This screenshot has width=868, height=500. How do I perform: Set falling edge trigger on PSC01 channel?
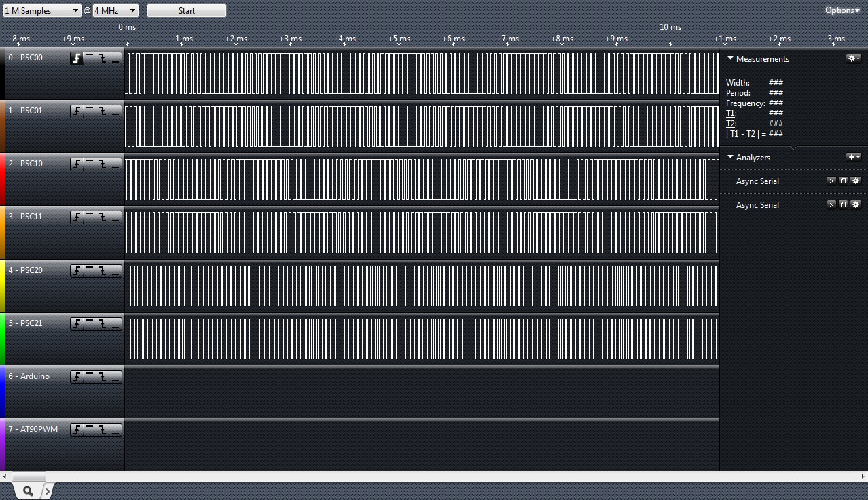pyautogui.click(x=103, y=111)
